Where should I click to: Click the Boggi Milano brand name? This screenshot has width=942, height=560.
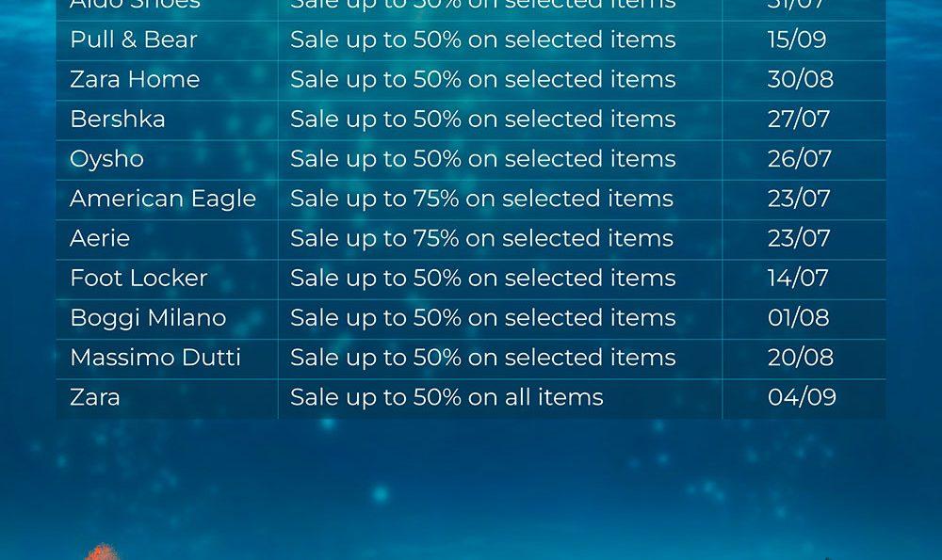click(x=148, y=319)
